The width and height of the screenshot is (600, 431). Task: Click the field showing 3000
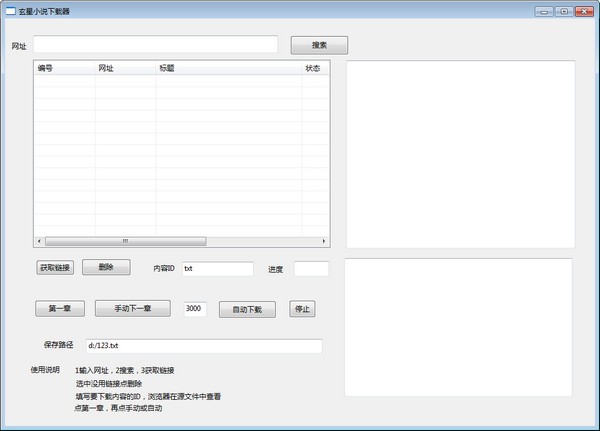(195, 309)
